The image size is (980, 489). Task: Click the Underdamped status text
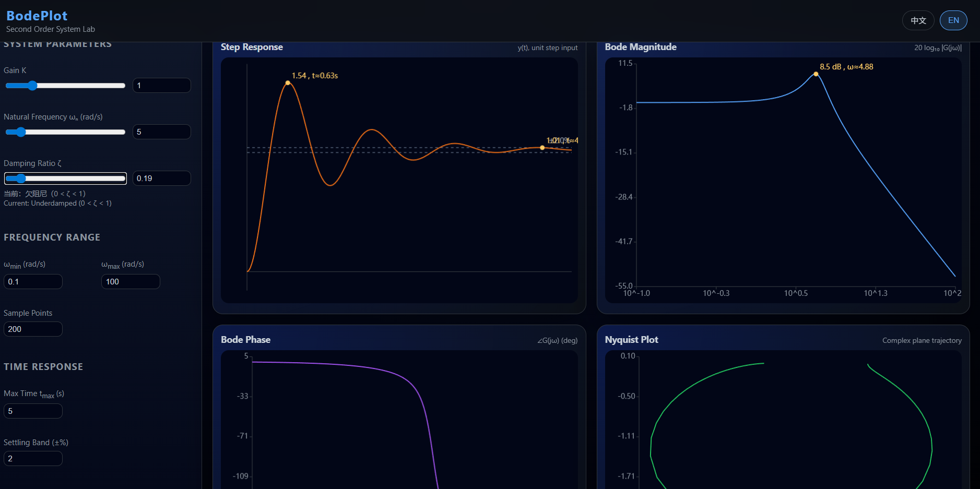[57, 203]
